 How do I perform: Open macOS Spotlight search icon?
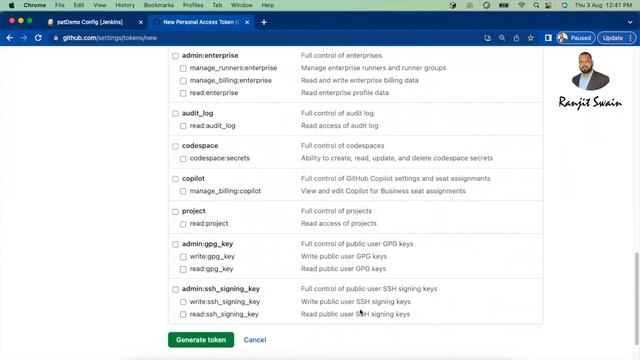tap(536, 5)
